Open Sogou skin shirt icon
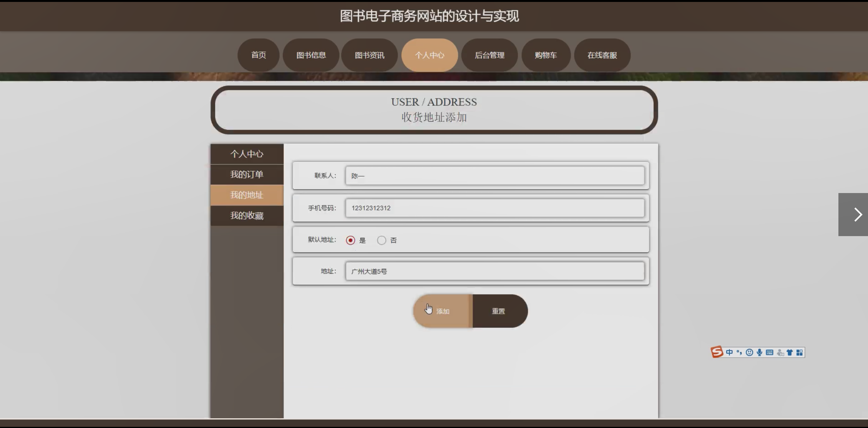The height and width of the screenshot is (428, 868). 790,352
